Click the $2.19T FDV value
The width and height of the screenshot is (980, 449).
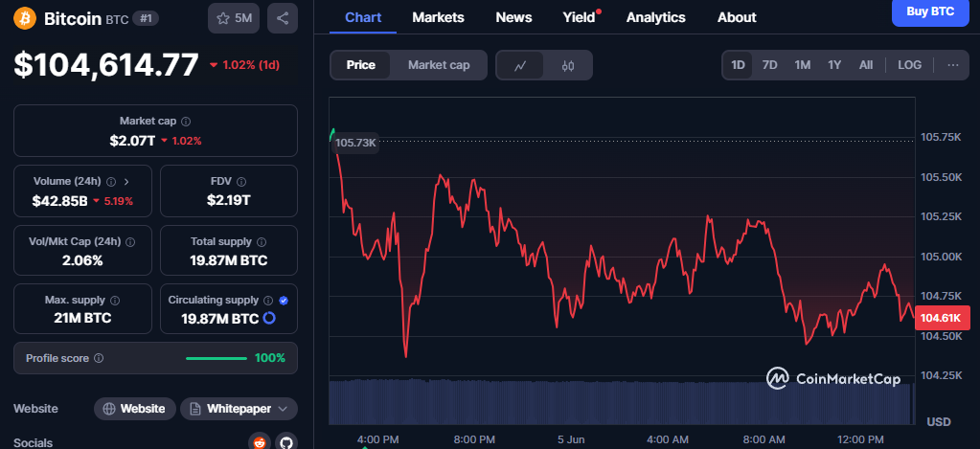(228, 200)
